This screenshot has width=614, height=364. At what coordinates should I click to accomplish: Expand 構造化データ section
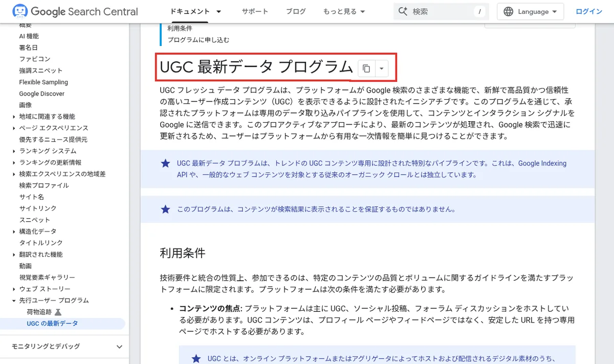(14, 231)
